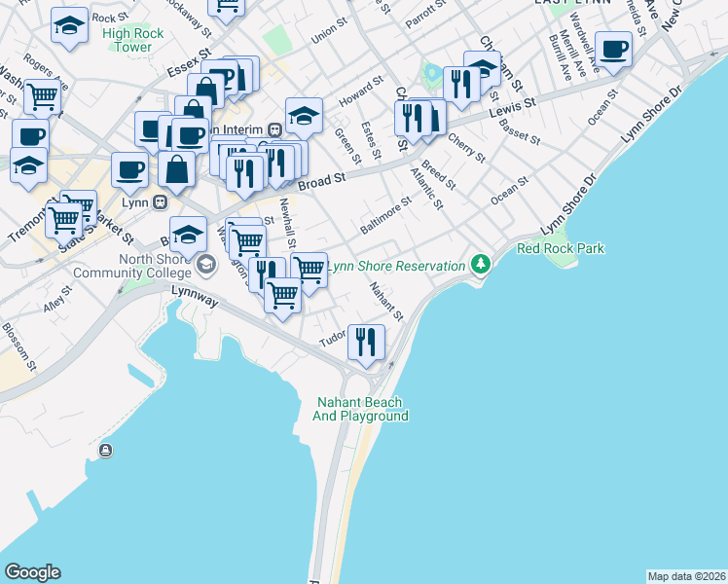The width and height of the screenshot is (728, 584).
Task: Click the Broad St street label
Action: (x=322, y=181)
